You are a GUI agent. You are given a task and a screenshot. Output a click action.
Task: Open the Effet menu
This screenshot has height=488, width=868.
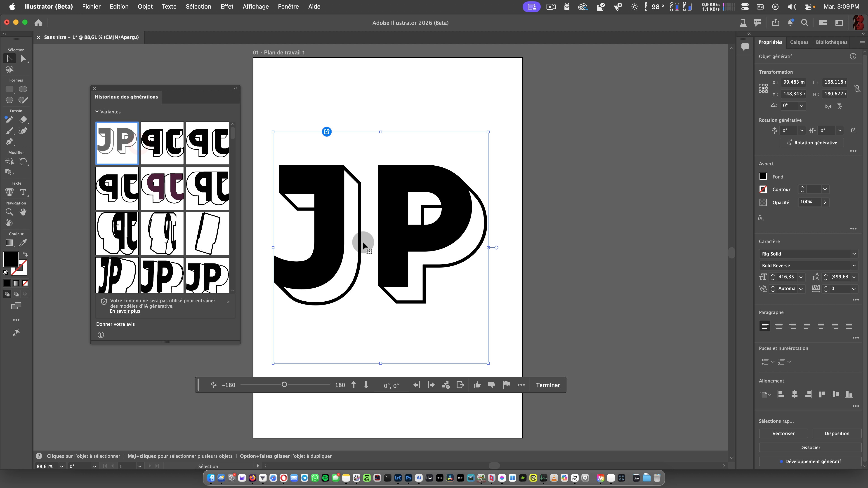[x=226, y=6]
